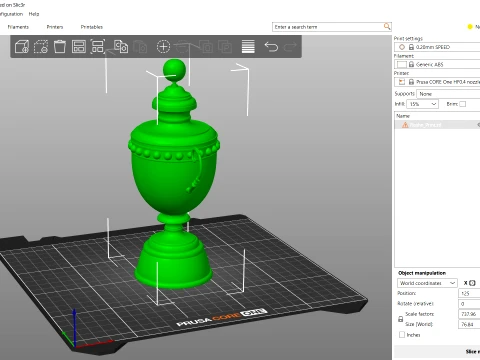Screen dimensions: 480x360
Task: Click the Paste toolbar icon
Action: (x=140, y=47)
